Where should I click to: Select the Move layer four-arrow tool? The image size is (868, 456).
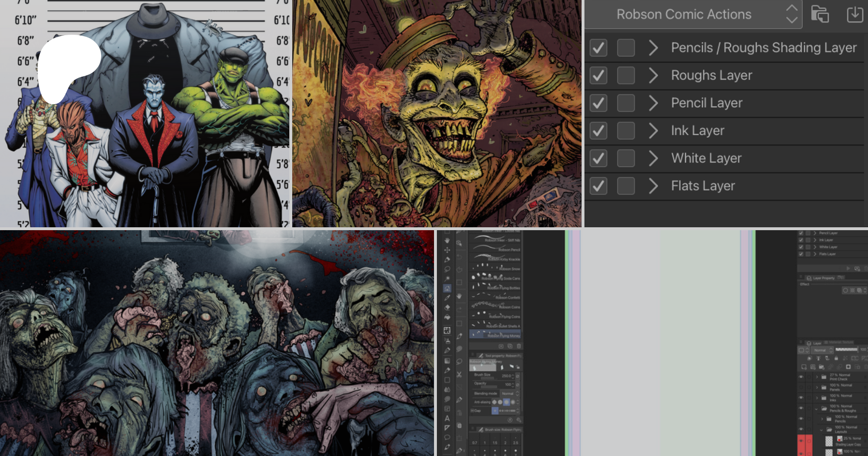coord(447,250)
